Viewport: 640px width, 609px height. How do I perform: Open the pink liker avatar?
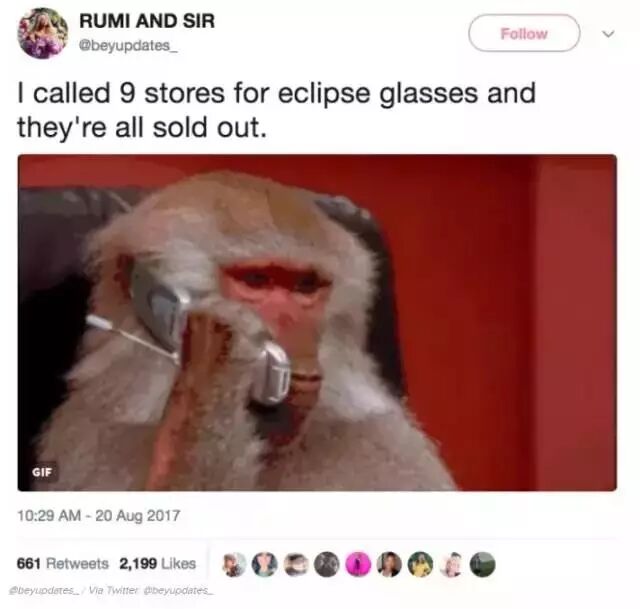tap(358, 565)
